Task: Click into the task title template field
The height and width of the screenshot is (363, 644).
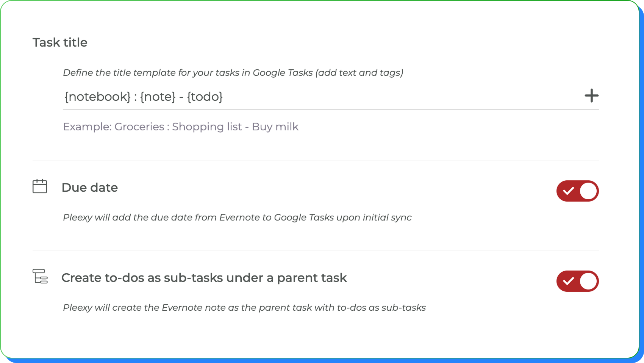Action: (x=379, y=97)
